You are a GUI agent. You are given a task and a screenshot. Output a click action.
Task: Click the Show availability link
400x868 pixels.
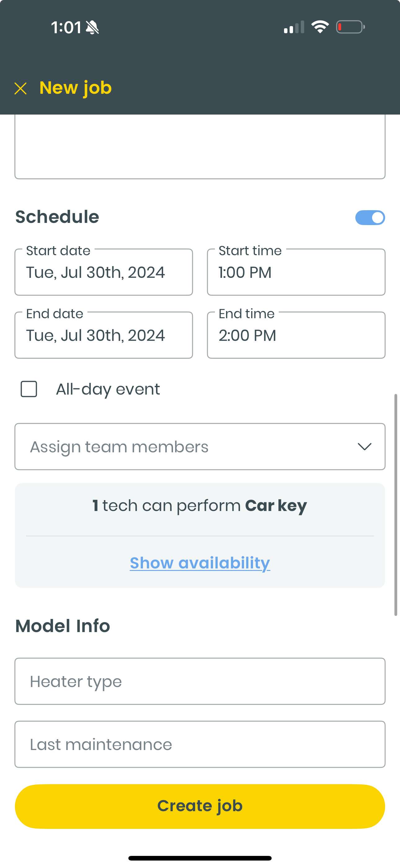(200, 563)
